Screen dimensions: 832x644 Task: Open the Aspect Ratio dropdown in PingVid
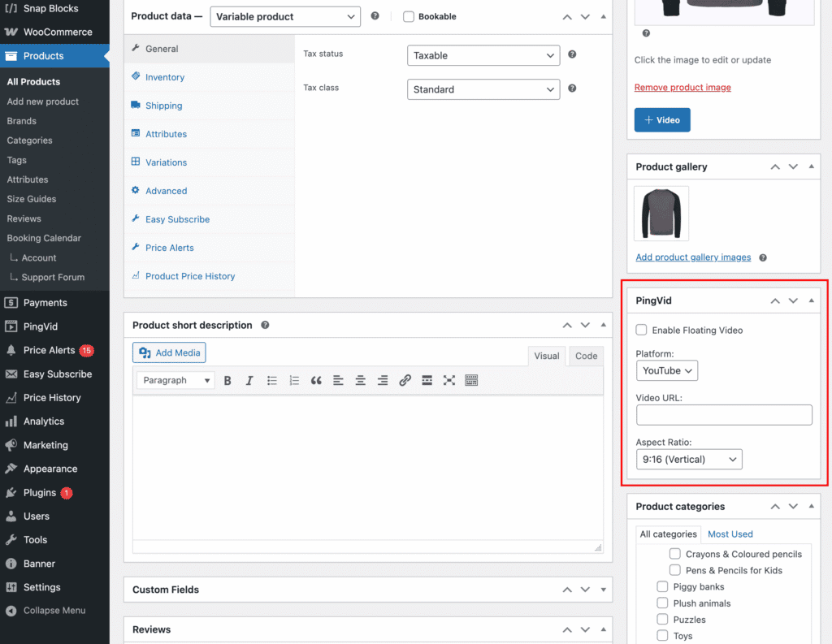(689, 459)
